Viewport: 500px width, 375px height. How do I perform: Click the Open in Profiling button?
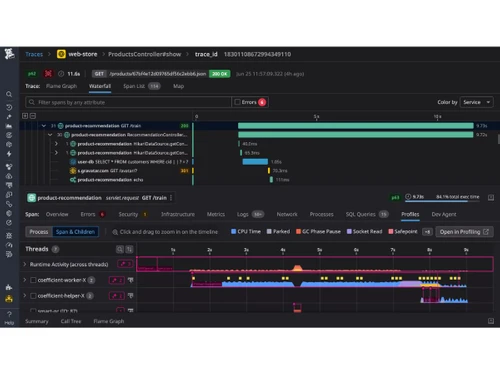(464, 232)
